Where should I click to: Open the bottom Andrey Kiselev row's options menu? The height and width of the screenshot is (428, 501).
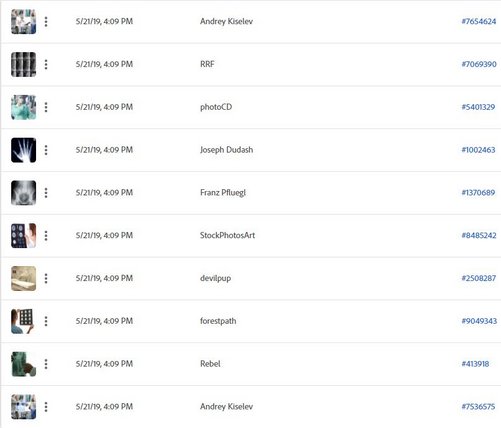[x=46, y=407]
